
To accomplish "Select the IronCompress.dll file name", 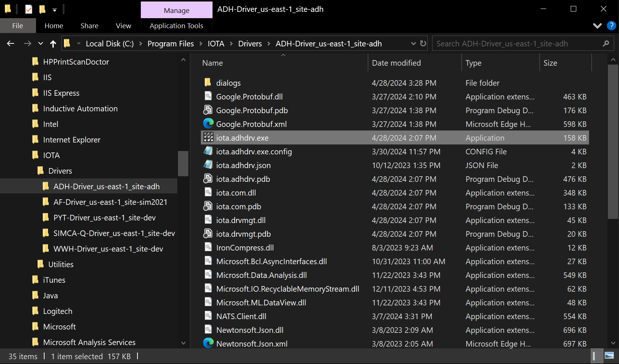I will (245, 247).
